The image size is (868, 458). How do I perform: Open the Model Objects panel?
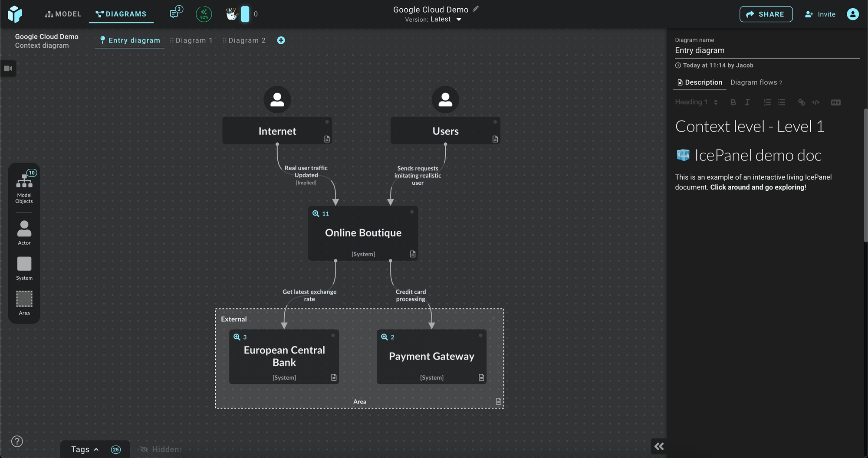point(24,186)
